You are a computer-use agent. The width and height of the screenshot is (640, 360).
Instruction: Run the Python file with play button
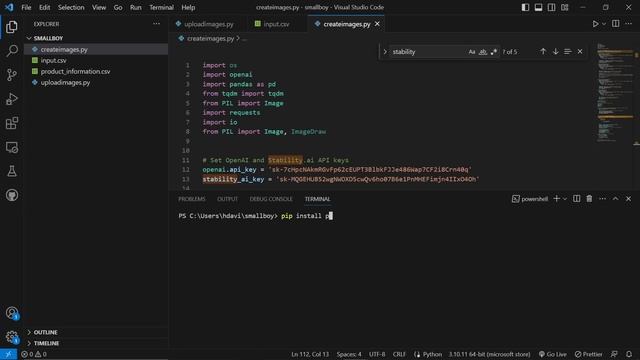coord(595,24)
